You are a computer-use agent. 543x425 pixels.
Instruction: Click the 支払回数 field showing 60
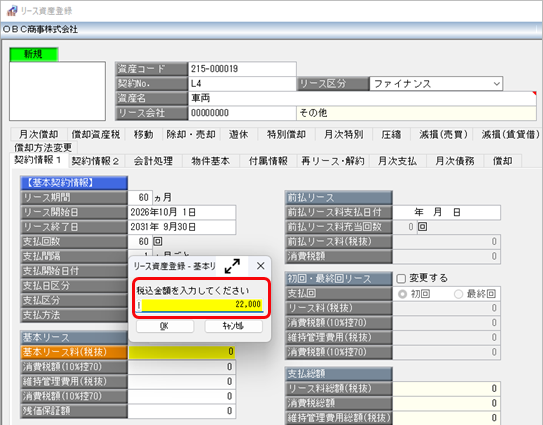[140, 241]
